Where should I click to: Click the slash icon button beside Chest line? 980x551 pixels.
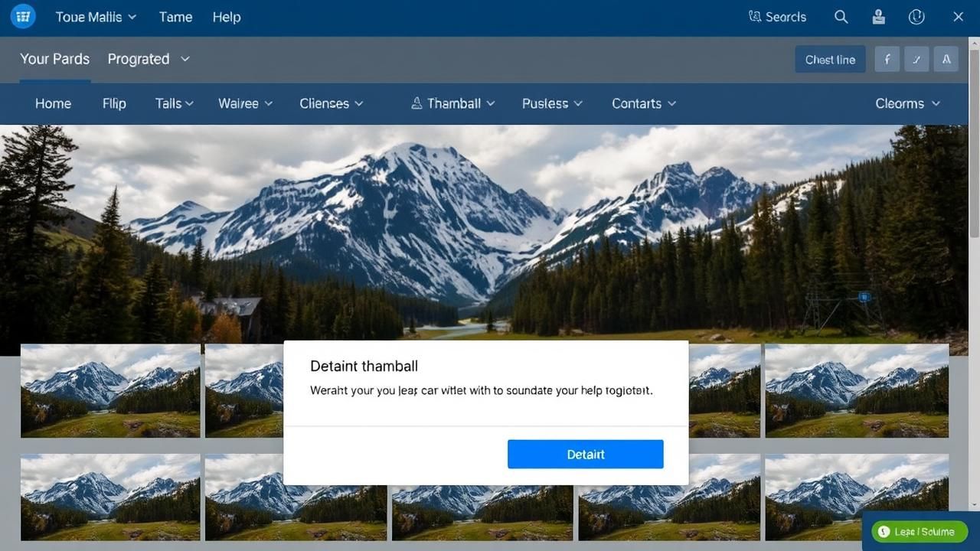pos(916,59)
